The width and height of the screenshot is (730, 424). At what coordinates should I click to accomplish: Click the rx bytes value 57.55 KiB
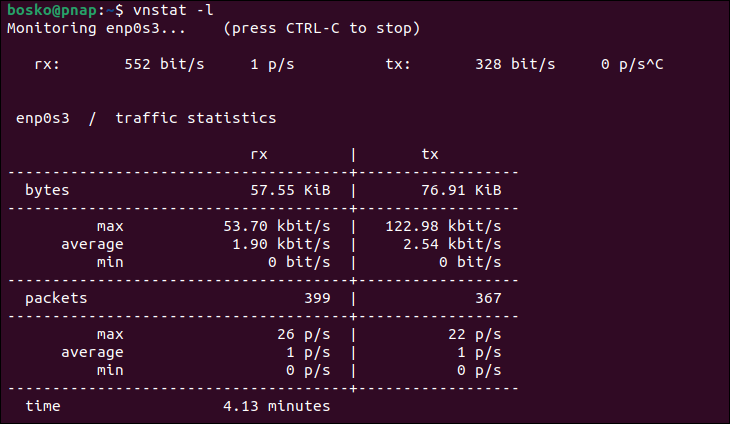tap(291, 190)
